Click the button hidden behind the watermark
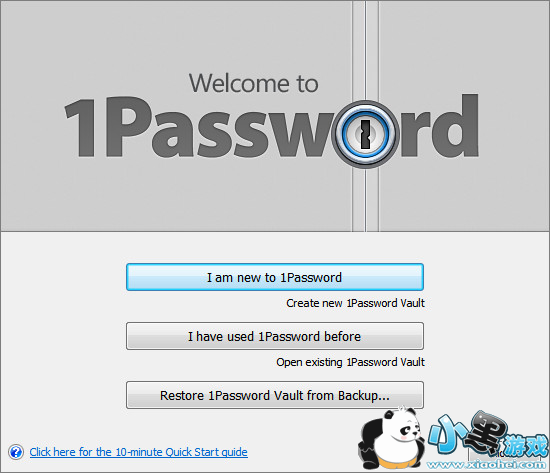 point(505,453)
